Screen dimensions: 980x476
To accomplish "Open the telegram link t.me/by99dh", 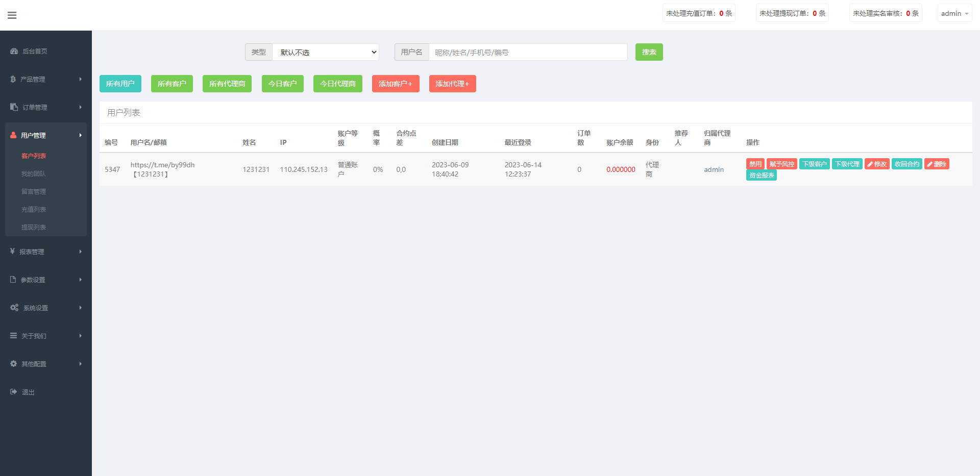I will pyautogui.click(x=162, y=164).
